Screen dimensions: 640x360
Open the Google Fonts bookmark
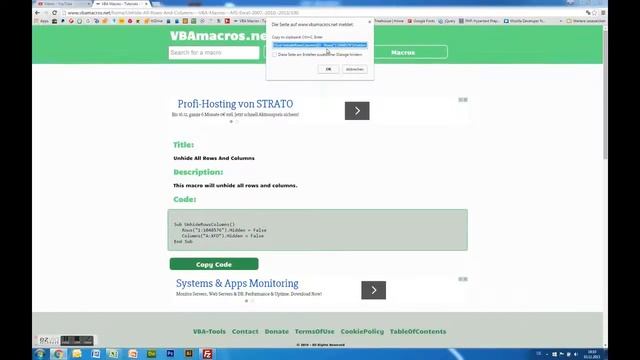(421, 21)
